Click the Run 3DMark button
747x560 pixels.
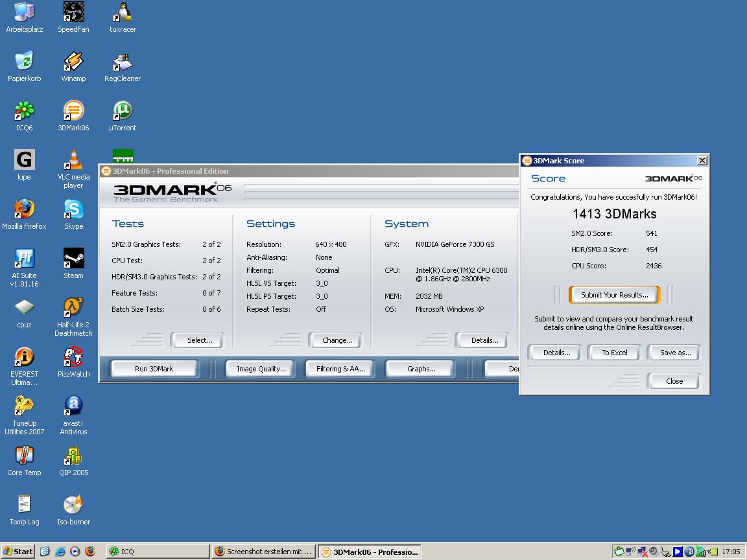pos(154,369)
